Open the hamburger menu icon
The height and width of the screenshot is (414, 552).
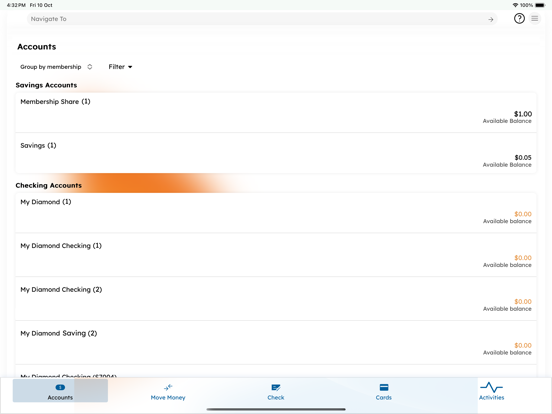(x=535, y=19)
